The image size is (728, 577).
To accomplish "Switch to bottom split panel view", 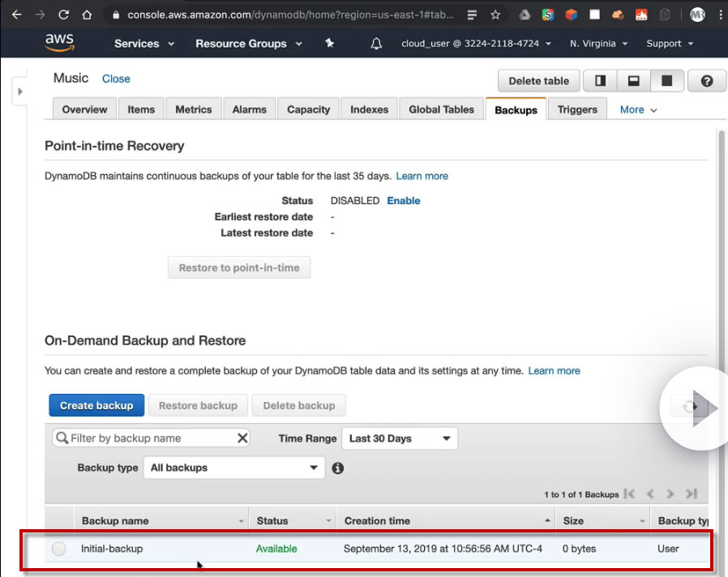I will [x=634, y=81].
